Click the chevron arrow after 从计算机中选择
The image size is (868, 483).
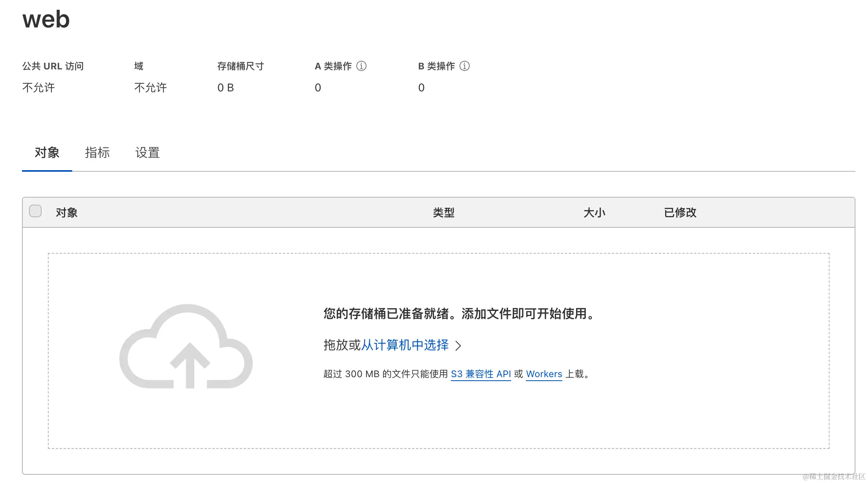click(458, 345)
